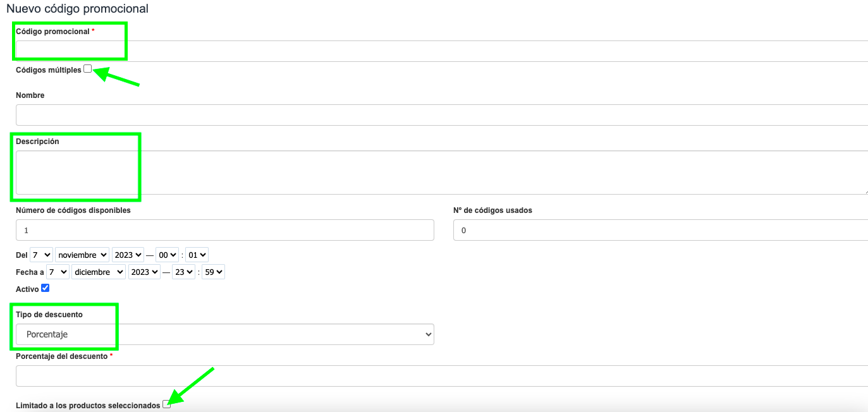Open the year dropdown in the Del row

(128, 255)
